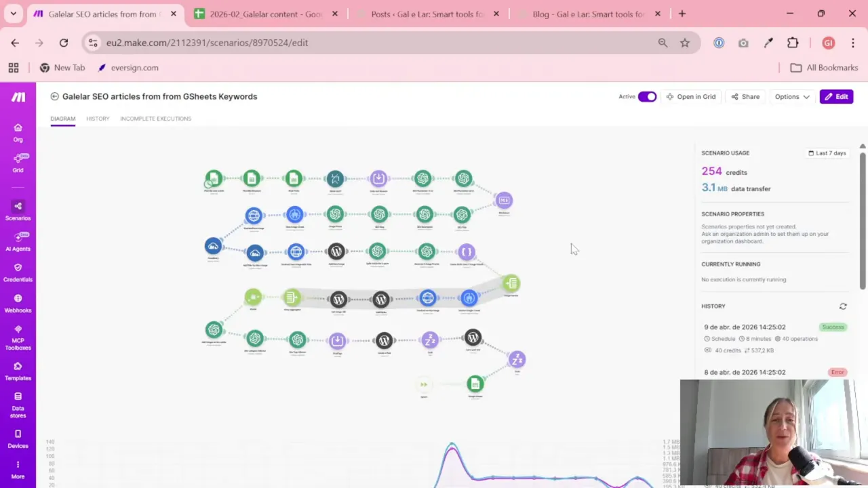Open Devices in the sidebar
This screenshot has height=488, width=868.
(18, 439)
